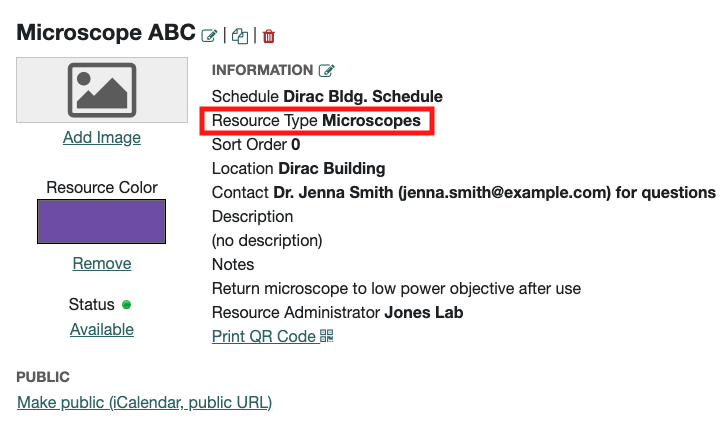Click the purple Resource Color swatch
This screenshot has height=439, width=727.
click(102, 221)
